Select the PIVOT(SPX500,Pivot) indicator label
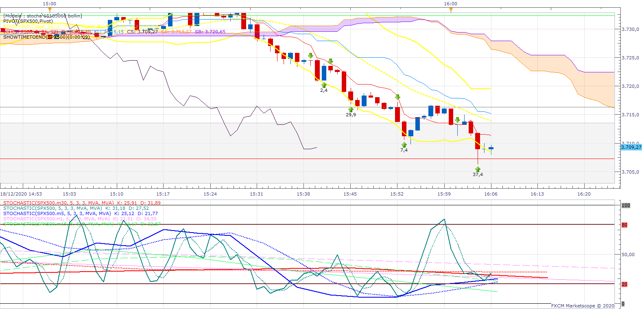The width and height of the screenshot is (644, 309). 28,21
